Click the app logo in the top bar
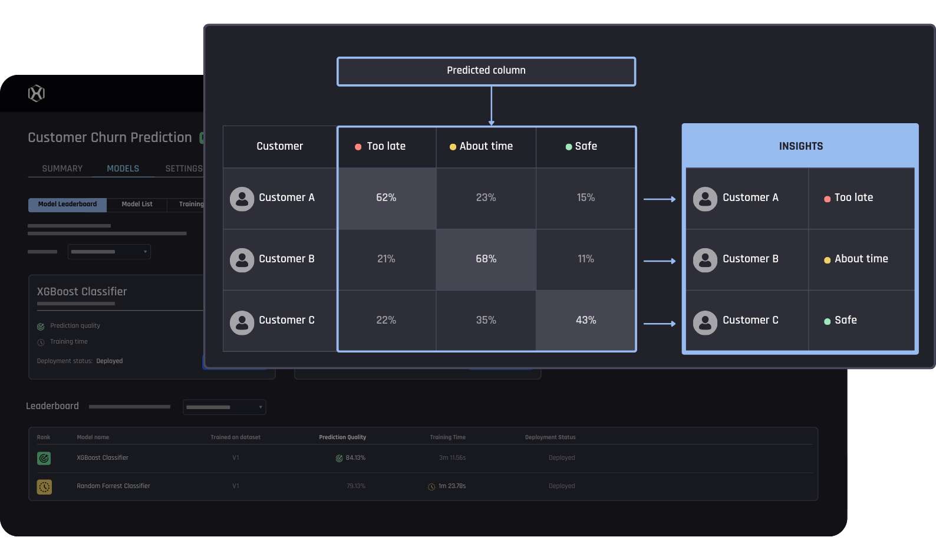Screen dimensions: 936x560 point(37,93)
